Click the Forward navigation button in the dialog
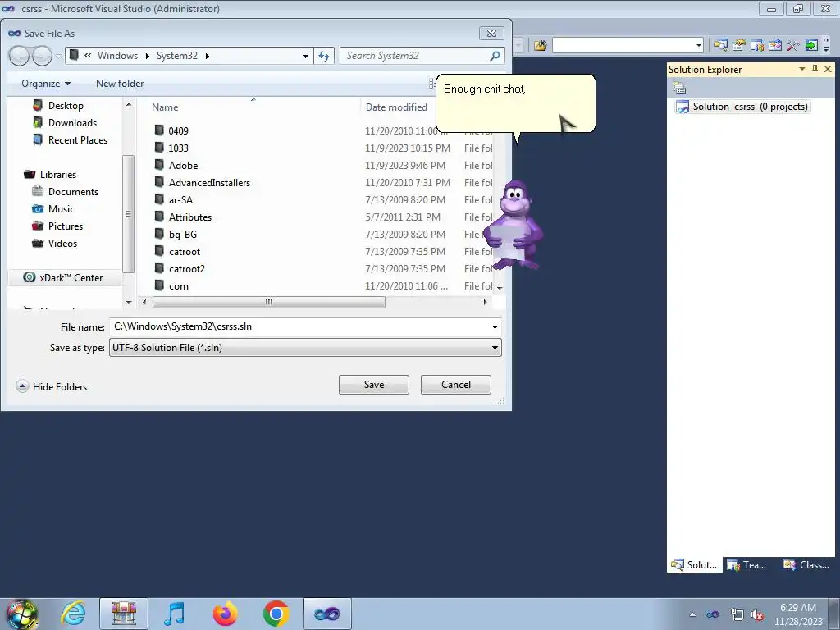Viewport: 840px width, 630px height. tap(43, 56)
